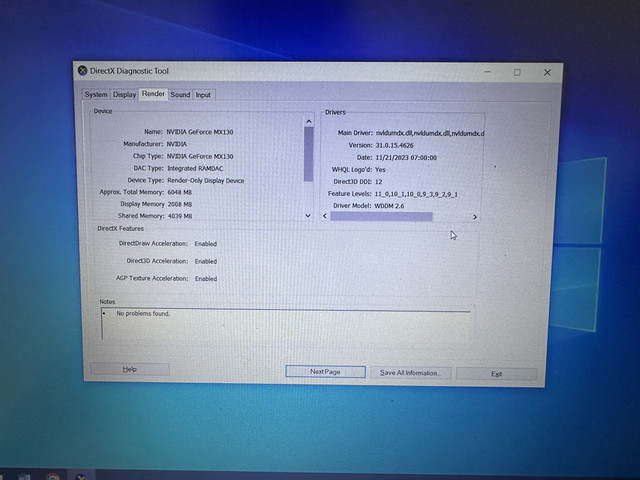The height and width of the screenshot is (480, 640).
Task: Click Drivers scroll left arrow
Action: 325,216
